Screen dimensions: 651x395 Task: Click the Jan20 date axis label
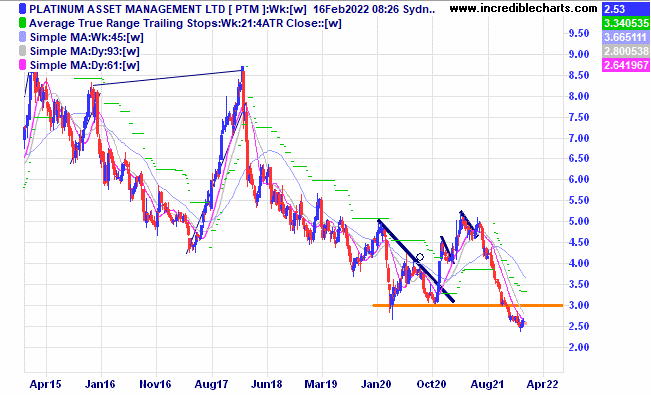(376, 384)
